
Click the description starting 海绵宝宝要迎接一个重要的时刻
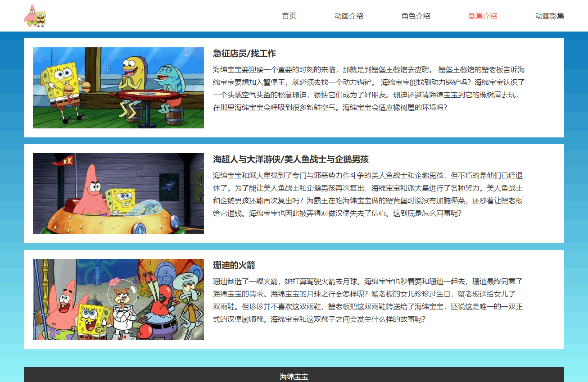point(369,89)
